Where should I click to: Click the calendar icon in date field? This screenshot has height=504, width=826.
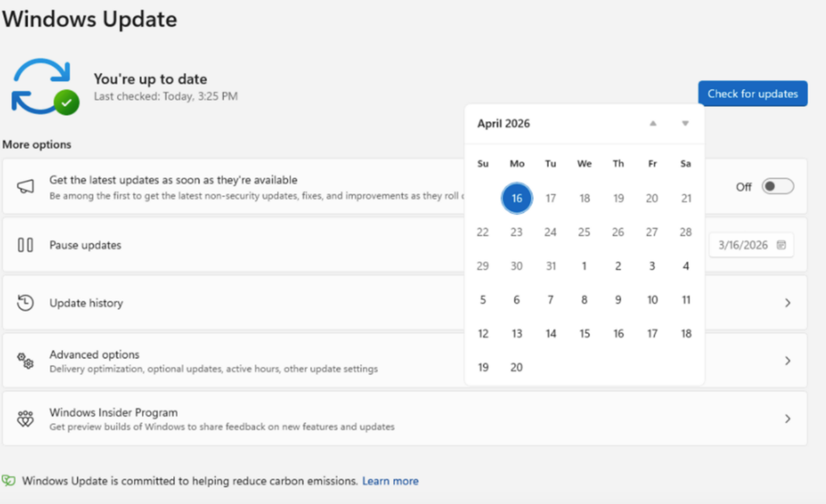tap(781, 245)
